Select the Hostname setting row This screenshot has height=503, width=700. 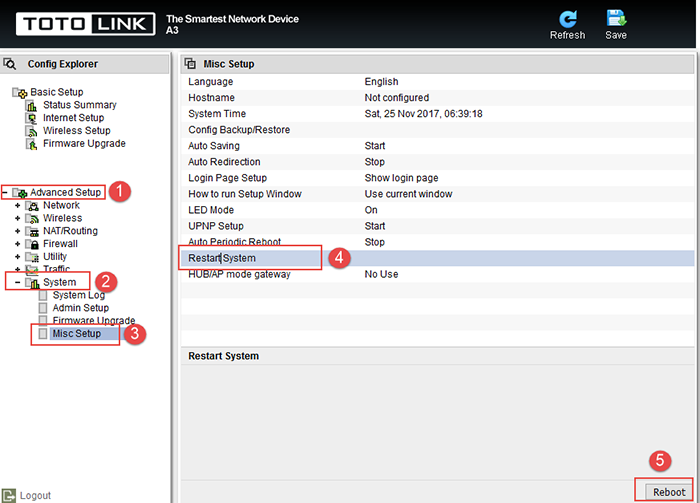click(x=438, y=98)
